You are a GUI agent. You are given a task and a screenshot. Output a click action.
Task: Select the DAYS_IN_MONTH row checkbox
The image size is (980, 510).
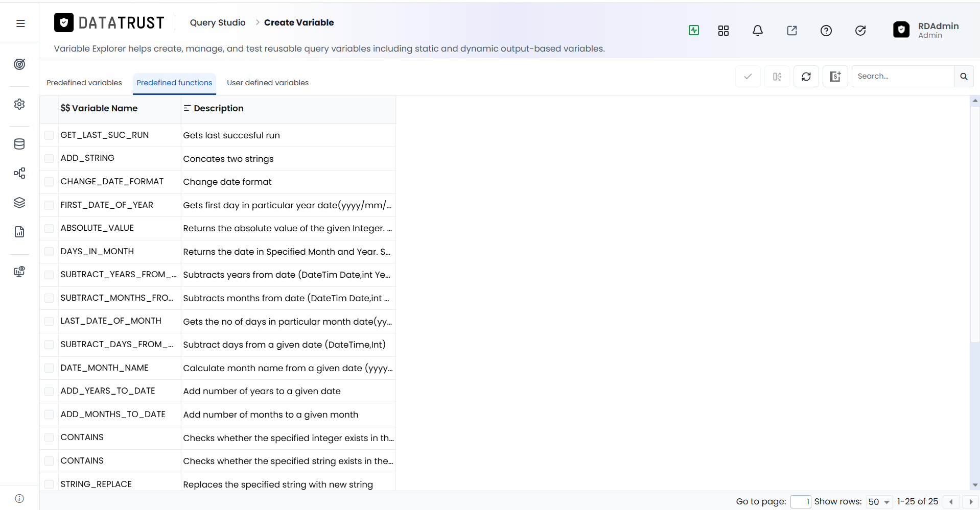49,252
